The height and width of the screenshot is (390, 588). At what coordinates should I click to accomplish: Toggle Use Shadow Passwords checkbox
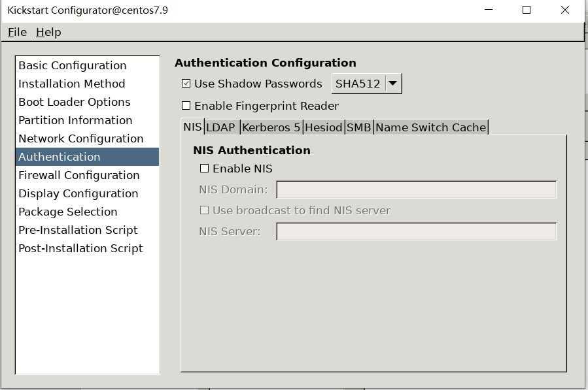point(186,84)
